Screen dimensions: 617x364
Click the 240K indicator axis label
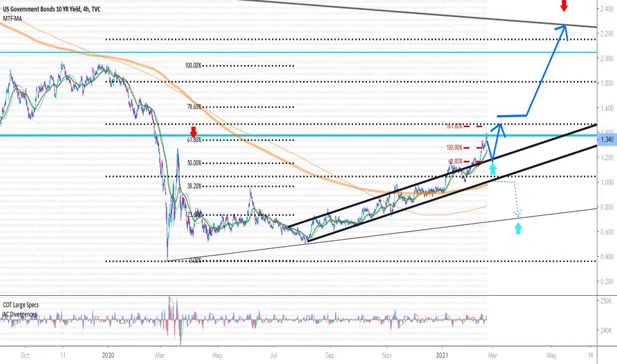[606, 330]
